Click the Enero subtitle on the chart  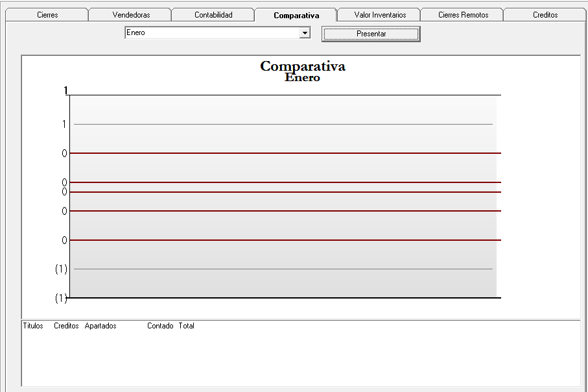click(302, 78)
